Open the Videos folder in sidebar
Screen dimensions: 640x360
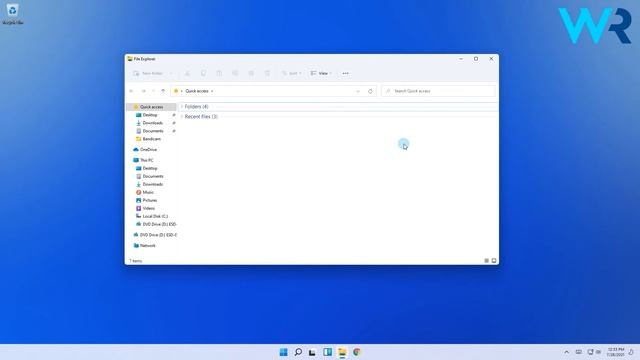click(149, 209)
